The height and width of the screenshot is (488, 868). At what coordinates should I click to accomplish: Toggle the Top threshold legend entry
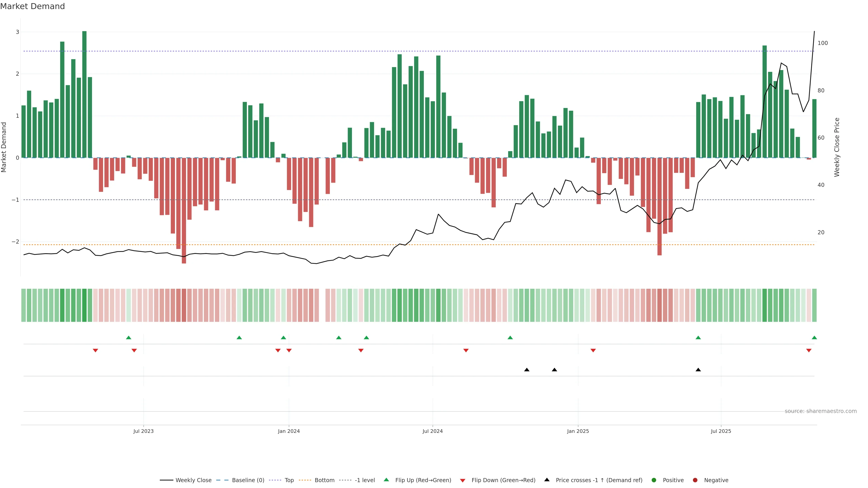289,480
